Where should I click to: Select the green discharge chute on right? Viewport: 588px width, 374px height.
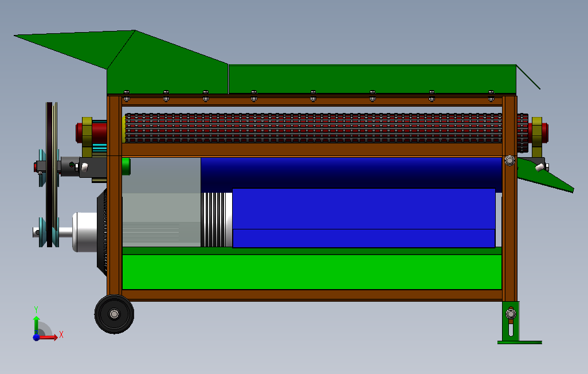pos(546,174)
